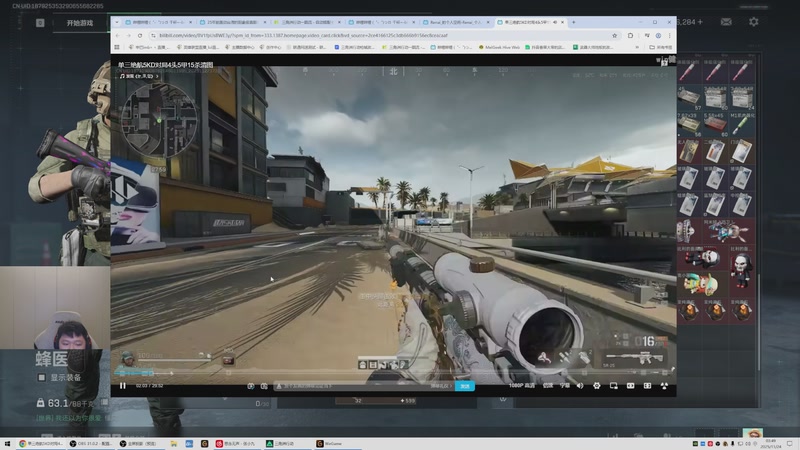800x450 pixels.
Task: Select the clown doll item in inventory
Action: click(702, 285)
